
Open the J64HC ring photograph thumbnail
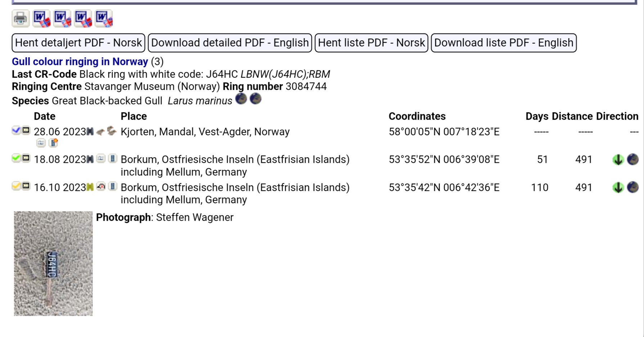pos(53,263)
